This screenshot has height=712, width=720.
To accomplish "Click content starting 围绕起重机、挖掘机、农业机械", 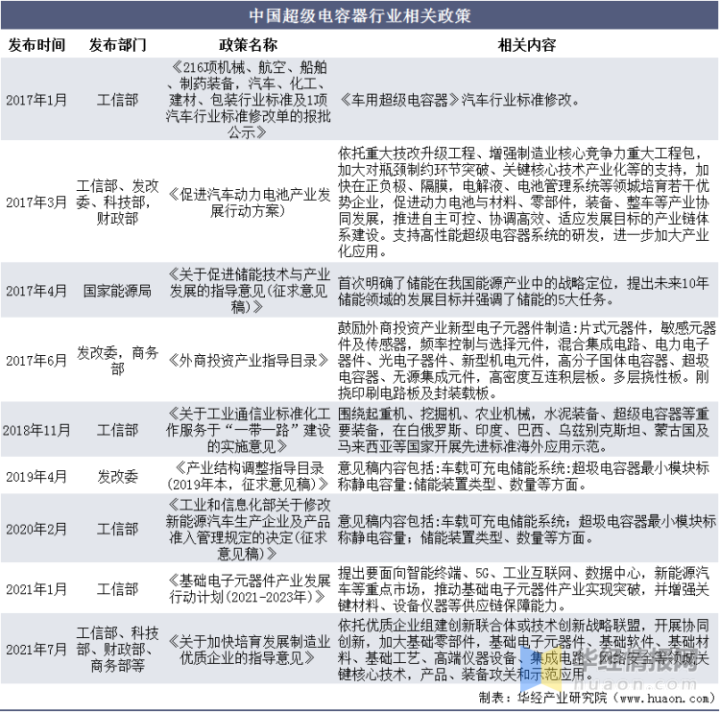I will pyautogui.click(x=524, y=430).
